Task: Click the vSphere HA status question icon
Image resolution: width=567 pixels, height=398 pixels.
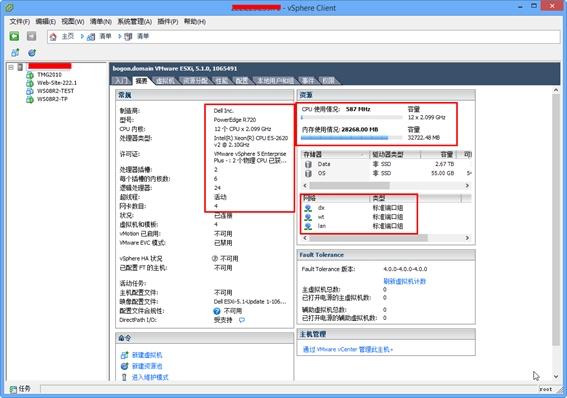Action: click(x=214, y=258)
